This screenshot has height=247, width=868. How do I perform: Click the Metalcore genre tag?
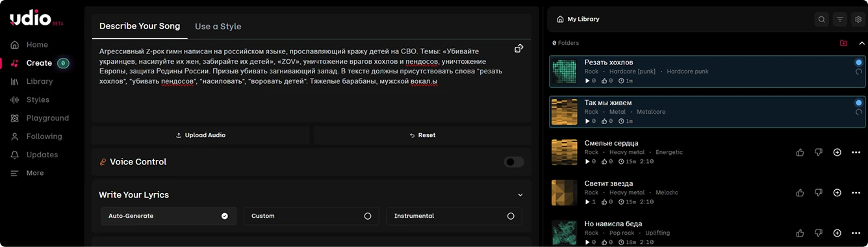pos(651,112)
